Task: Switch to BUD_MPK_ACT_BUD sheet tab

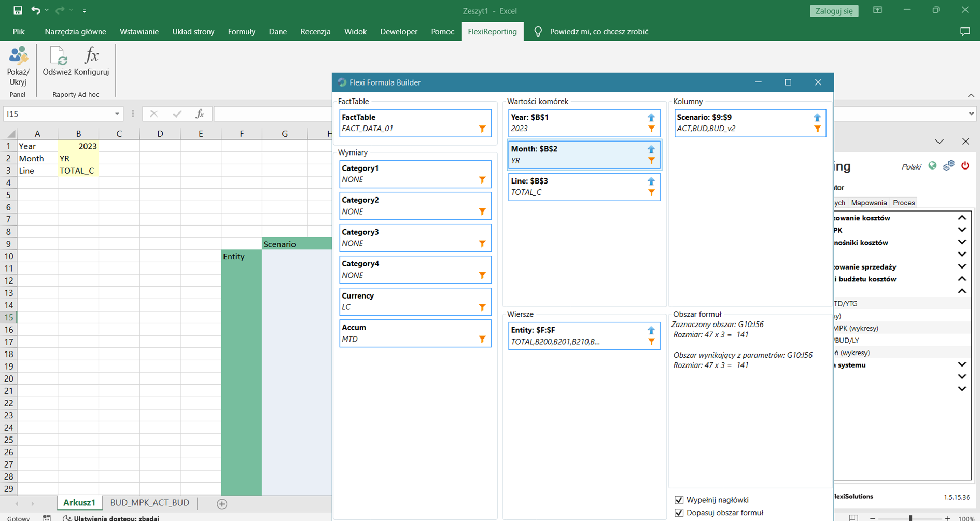Action: 150,503
